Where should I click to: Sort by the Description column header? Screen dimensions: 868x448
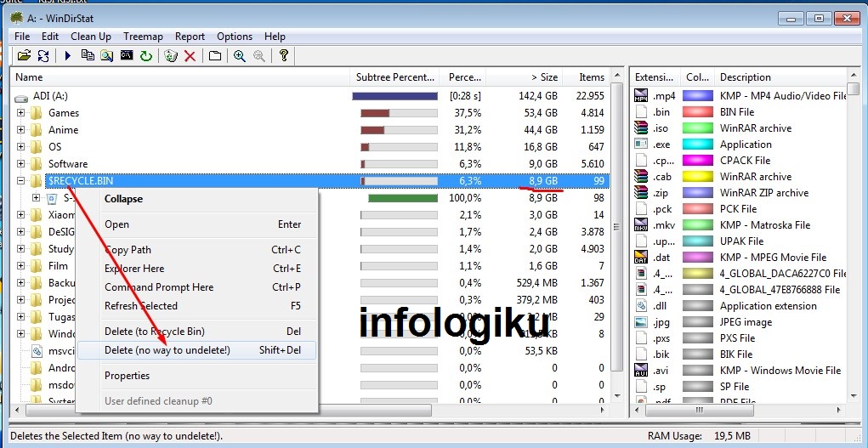tap(780, 77)
